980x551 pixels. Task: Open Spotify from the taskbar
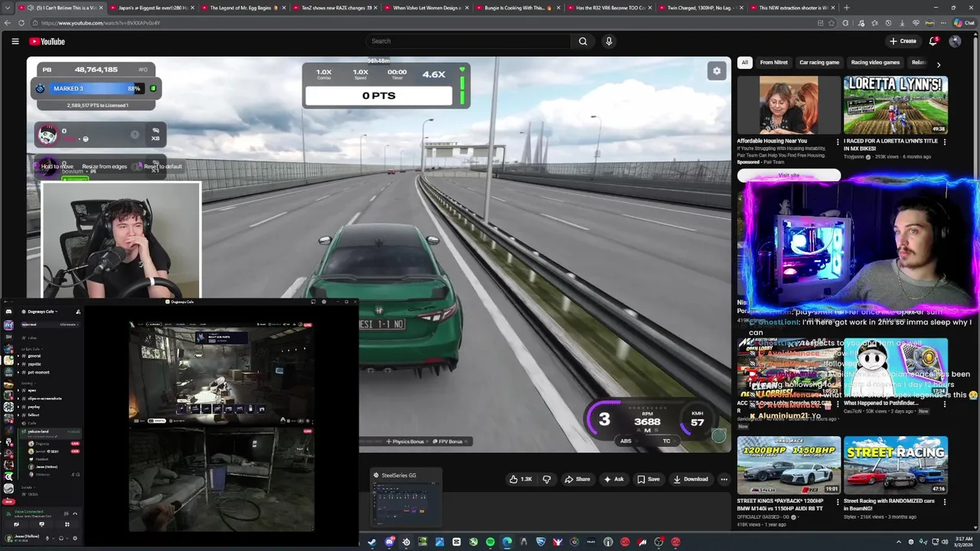click(490, 542)
